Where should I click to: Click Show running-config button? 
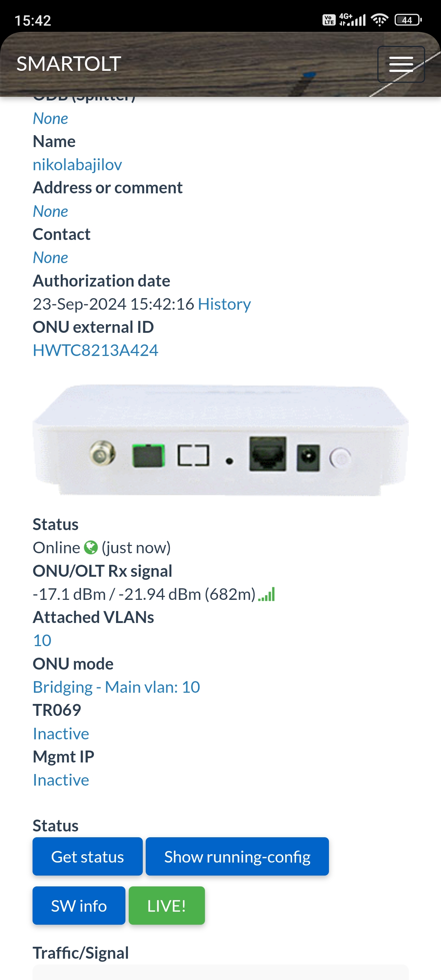point(237,856)
